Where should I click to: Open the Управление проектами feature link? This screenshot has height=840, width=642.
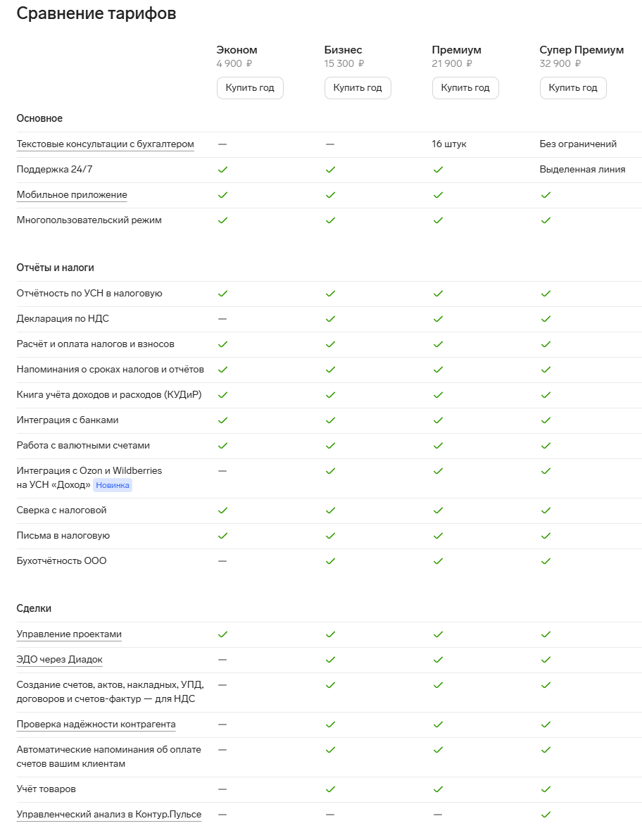69,634
